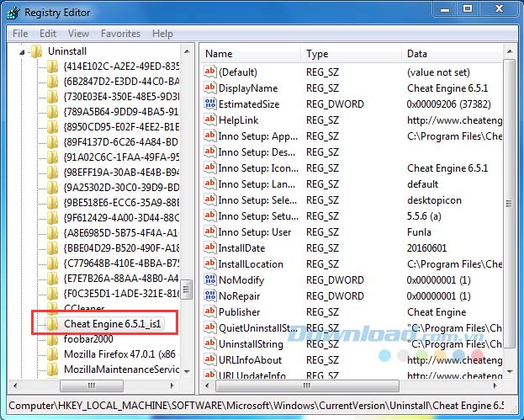Screen dimensions: 524x420
Task: Open the File menu
Action: (20, 34)
